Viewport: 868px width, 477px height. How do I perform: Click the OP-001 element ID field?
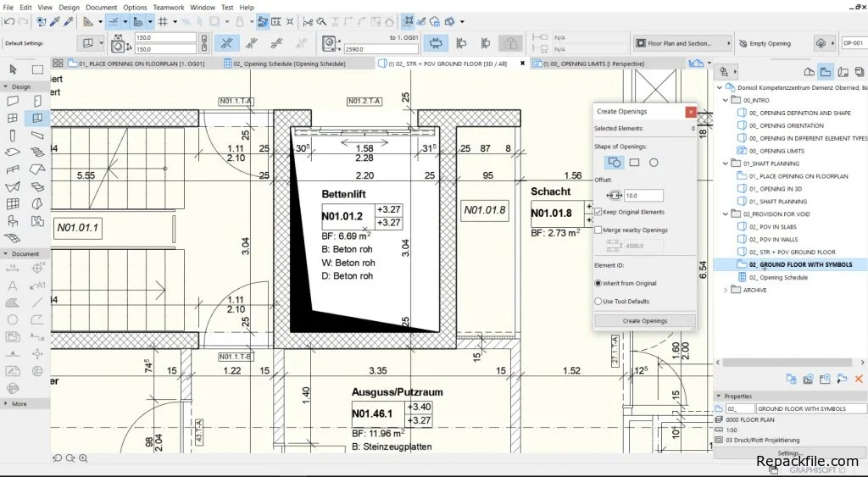(x=853, y=43)
